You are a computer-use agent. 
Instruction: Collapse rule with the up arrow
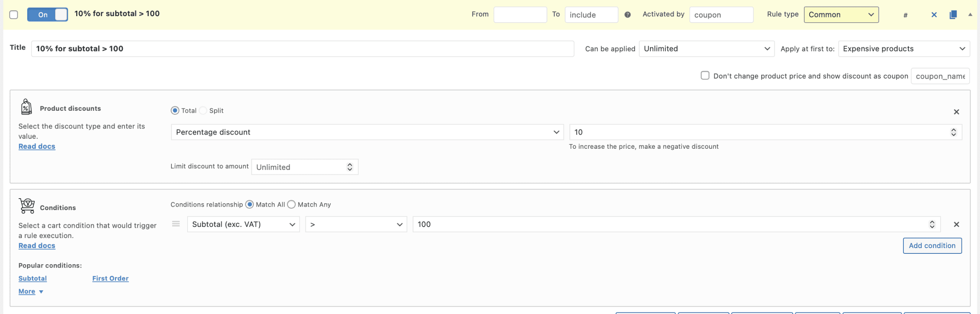(x=970, y=15)
